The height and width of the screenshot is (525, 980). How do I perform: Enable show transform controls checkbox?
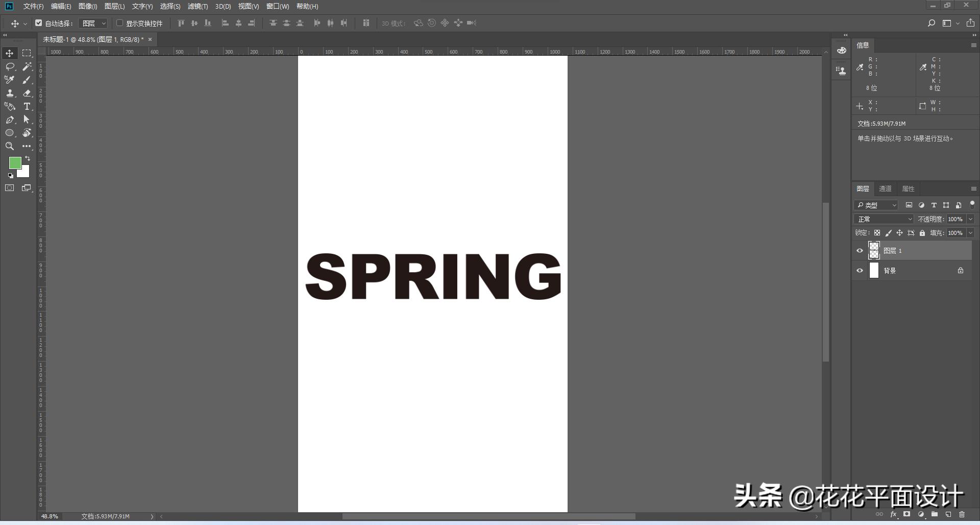click(x=120, y=23)
